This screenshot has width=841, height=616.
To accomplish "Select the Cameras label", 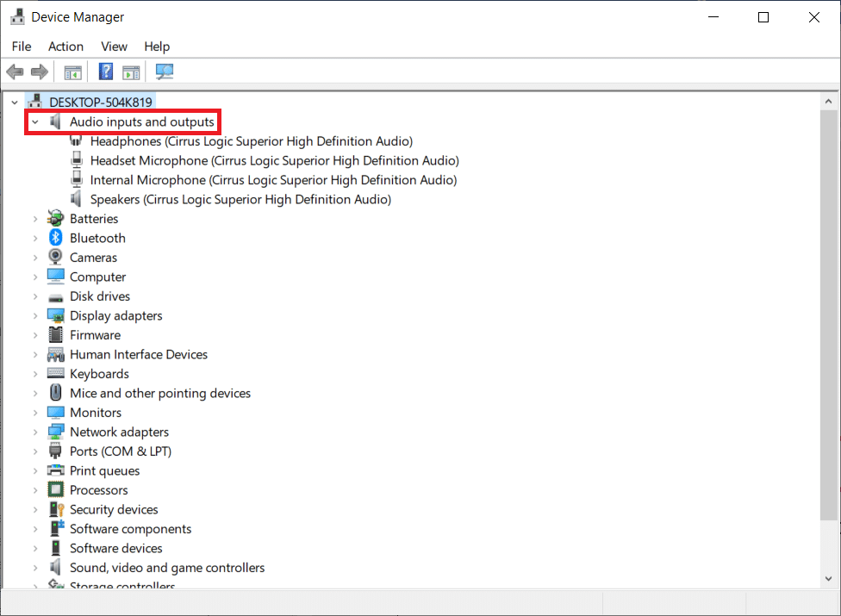I will tap(93, 258).
